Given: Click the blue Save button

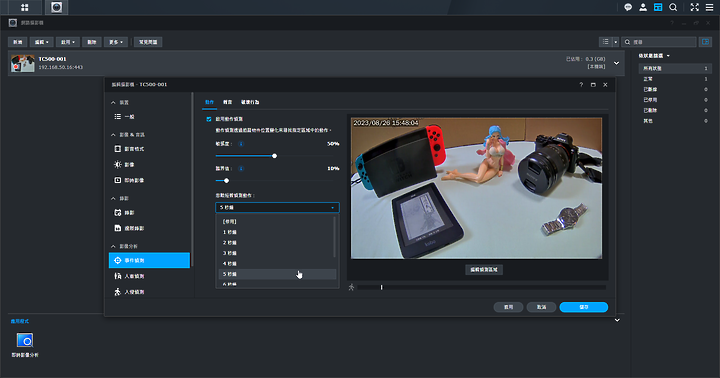Looking at the screenshot, I should (584, 307).
